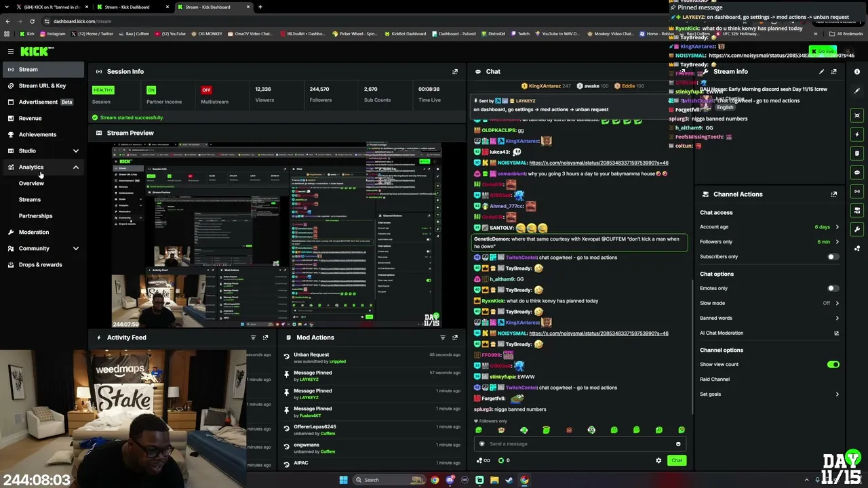This screenshot has height=488, width=868.
Task: Open the Banned words chevron
Action: pos(837,318)
